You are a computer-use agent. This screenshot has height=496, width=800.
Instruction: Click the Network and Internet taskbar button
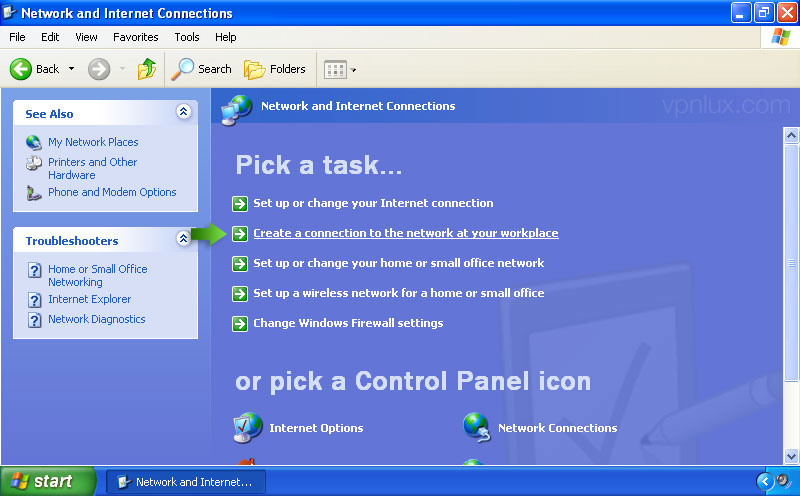(x=186, y=482)
